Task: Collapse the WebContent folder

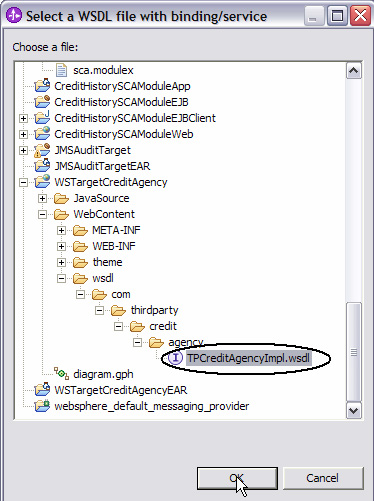Action: (x=42, y=214)
